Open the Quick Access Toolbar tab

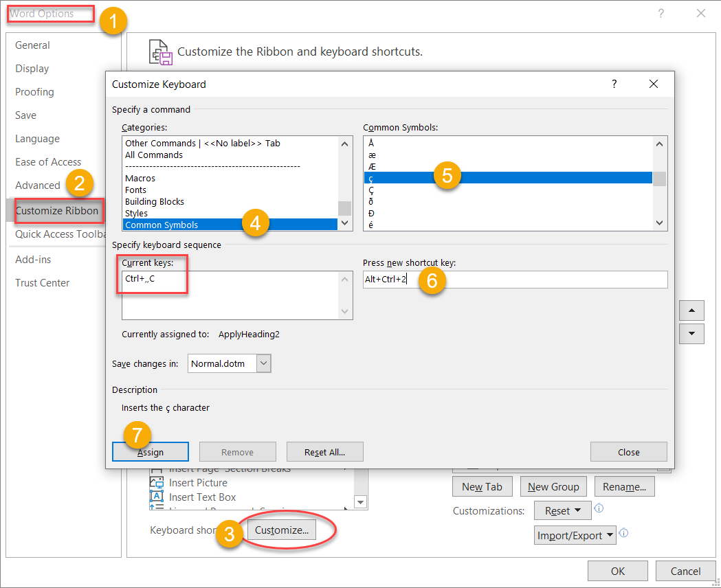coord(60,234)
